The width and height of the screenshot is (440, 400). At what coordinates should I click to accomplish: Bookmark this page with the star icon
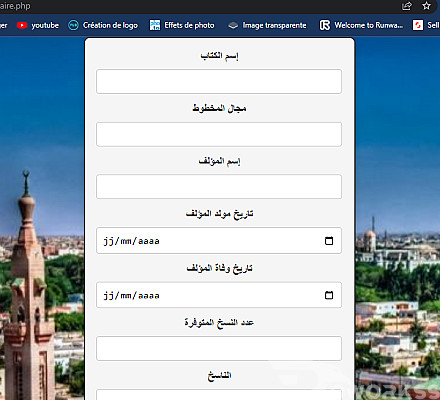tap(426, 6)
